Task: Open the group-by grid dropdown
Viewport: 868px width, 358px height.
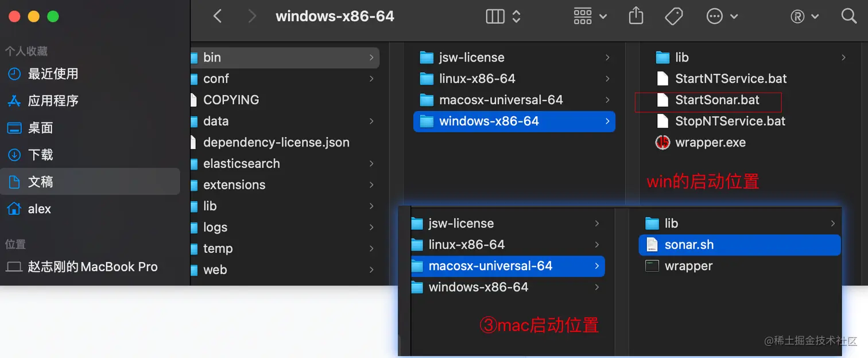Action: point(590,16)
